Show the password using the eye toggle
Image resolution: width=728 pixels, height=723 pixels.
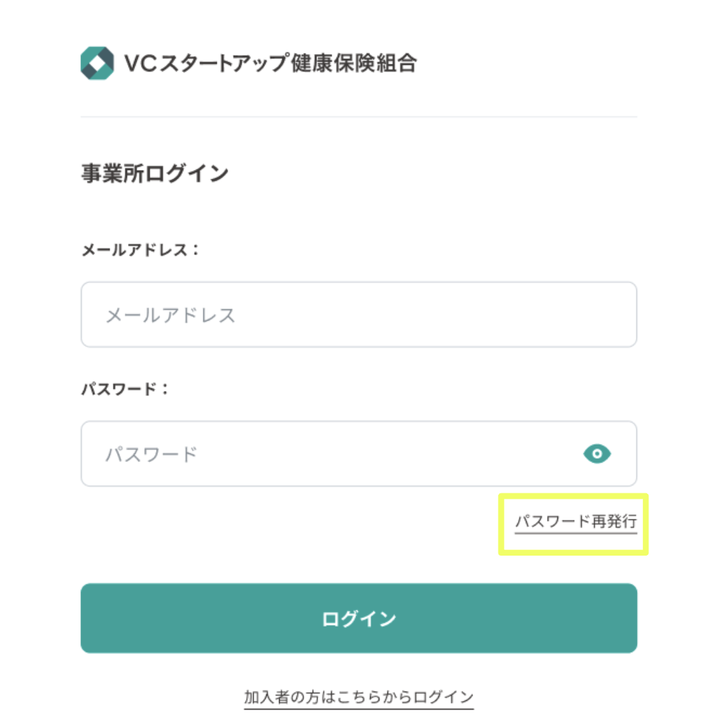597,454
